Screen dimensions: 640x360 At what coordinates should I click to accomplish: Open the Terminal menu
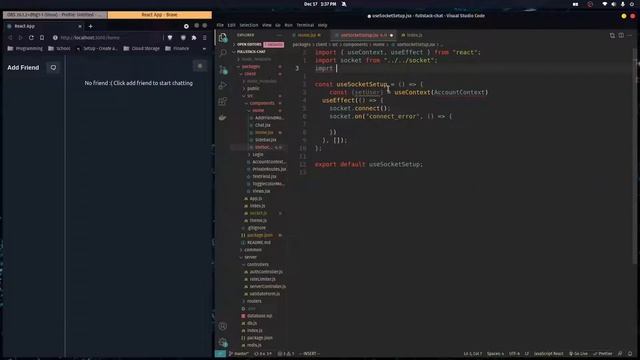coord(305,25)
